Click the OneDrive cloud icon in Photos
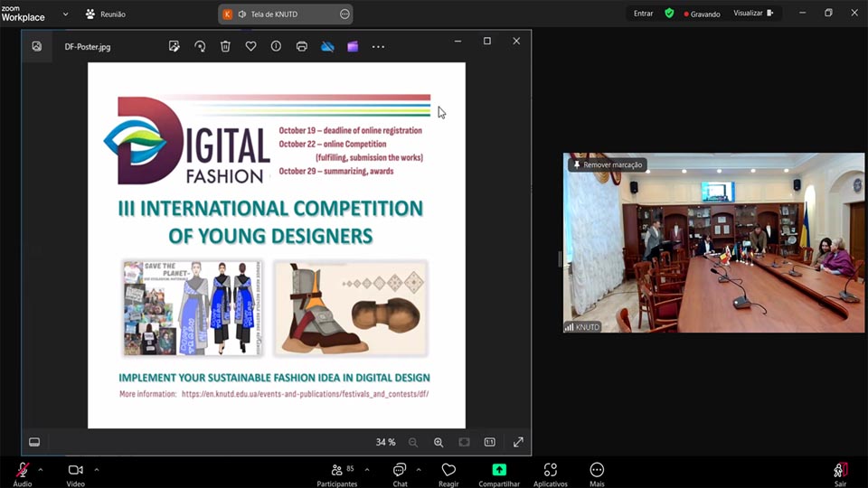This screenshot has width=868, height=488. click(327, 46)
